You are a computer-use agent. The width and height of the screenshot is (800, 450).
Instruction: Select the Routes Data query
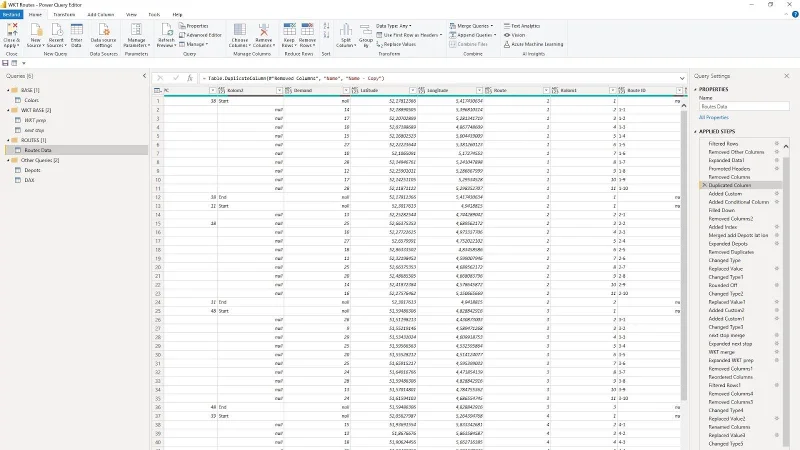38,150
